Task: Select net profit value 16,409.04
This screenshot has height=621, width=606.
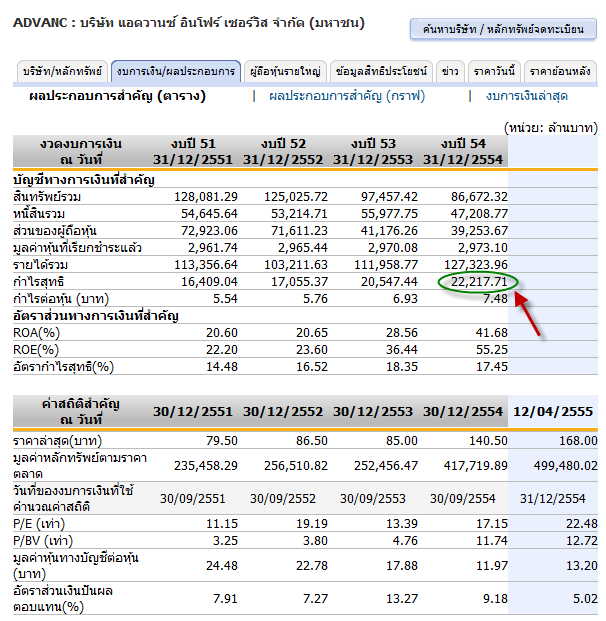Action: click(x=209, y=282)
